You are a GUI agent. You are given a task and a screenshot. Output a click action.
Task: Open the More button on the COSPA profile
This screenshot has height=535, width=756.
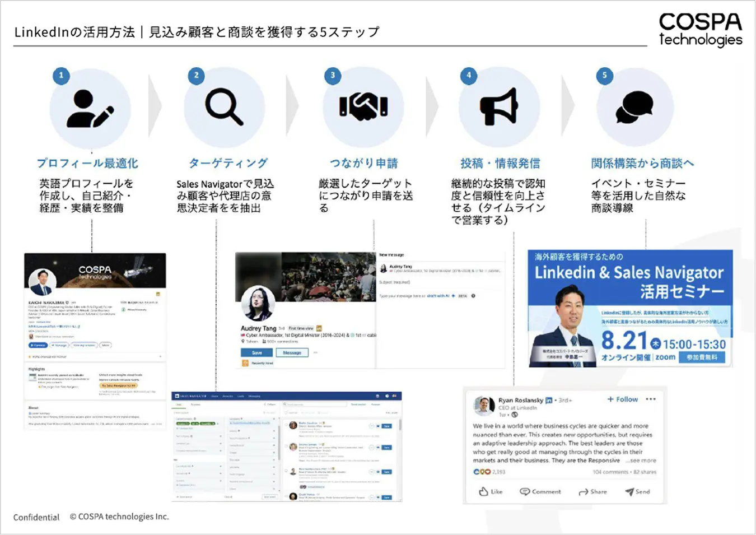click(x=105, y=345)
